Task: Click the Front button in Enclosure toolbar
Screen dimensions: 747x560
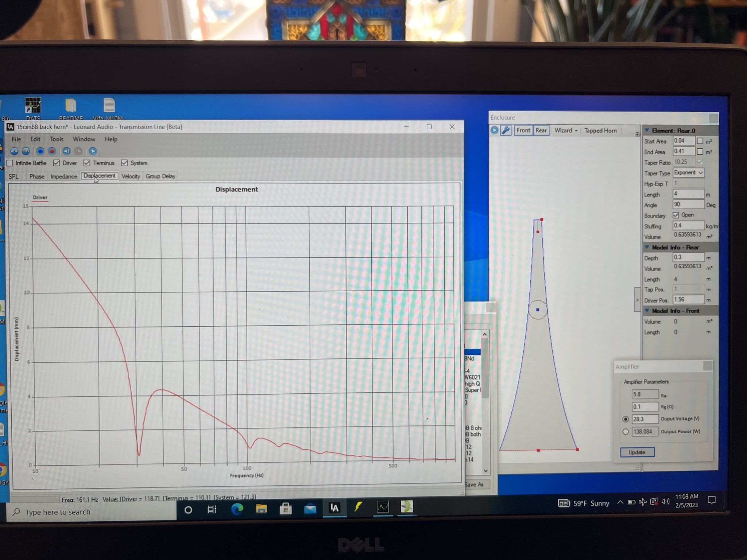Action: pyautogui.click(x=523, y=130)
